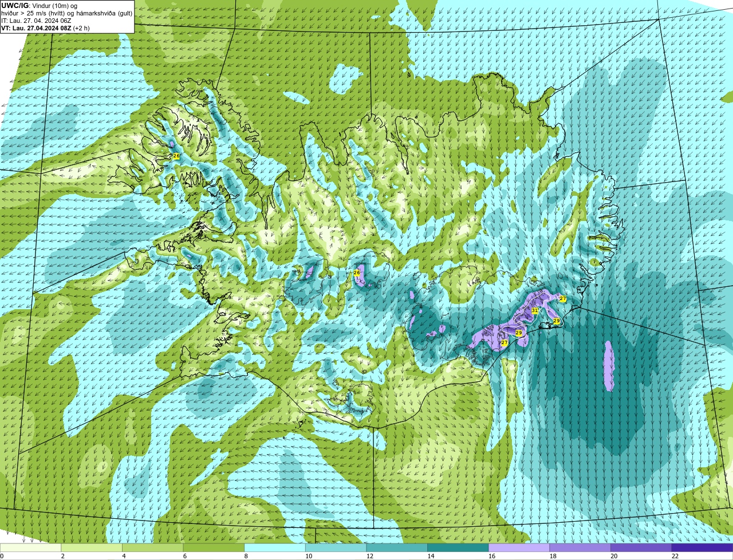Click scale value "16" on the legend bar
Viewport: 733px width, 560px height.
click(492, 556)
